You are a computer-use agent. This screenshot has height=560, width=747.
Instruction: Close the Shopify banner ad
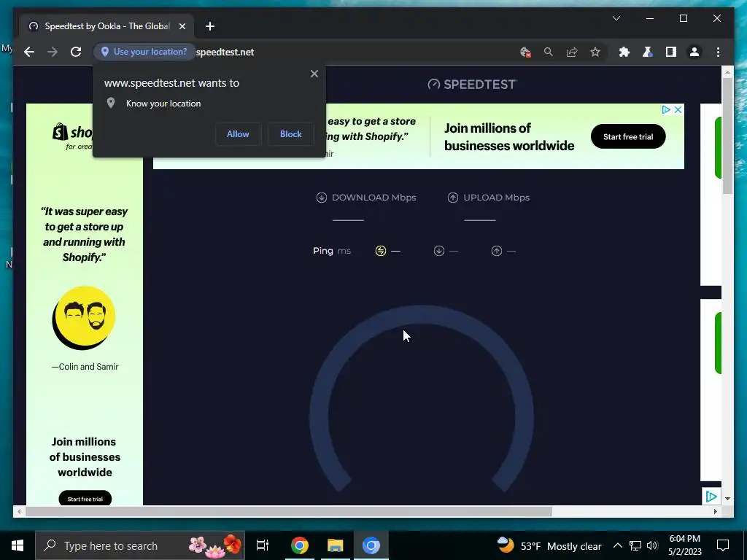(678, 110)
